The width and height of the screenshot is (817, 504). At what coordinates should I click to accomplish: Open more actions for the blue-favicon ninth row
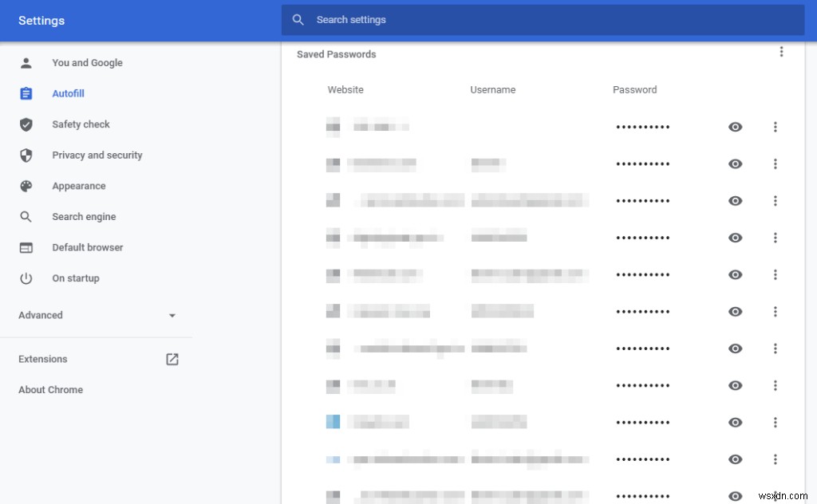(x=776, y=423)
